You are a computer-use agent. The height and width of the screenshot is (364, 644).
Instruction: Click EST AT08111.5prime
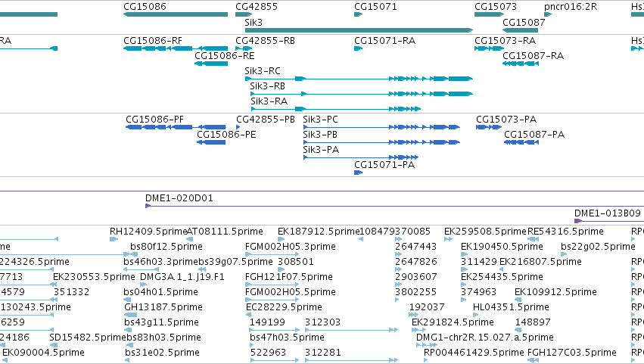click(225, 232)
